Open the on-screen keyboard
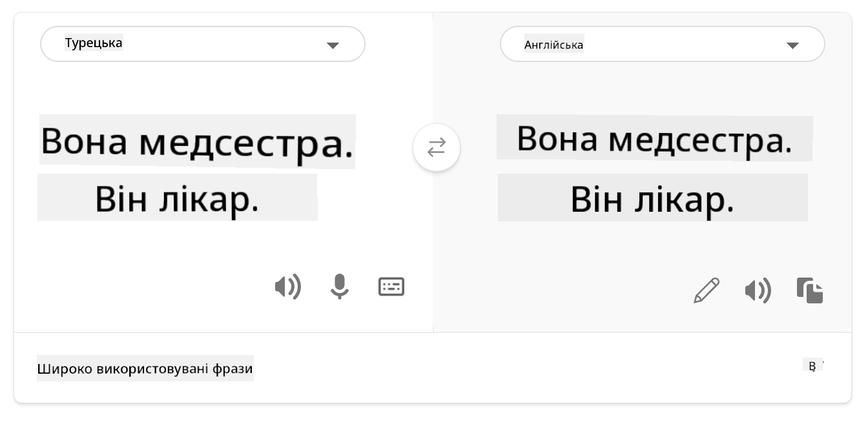868x426 pixels. point(391,287)
